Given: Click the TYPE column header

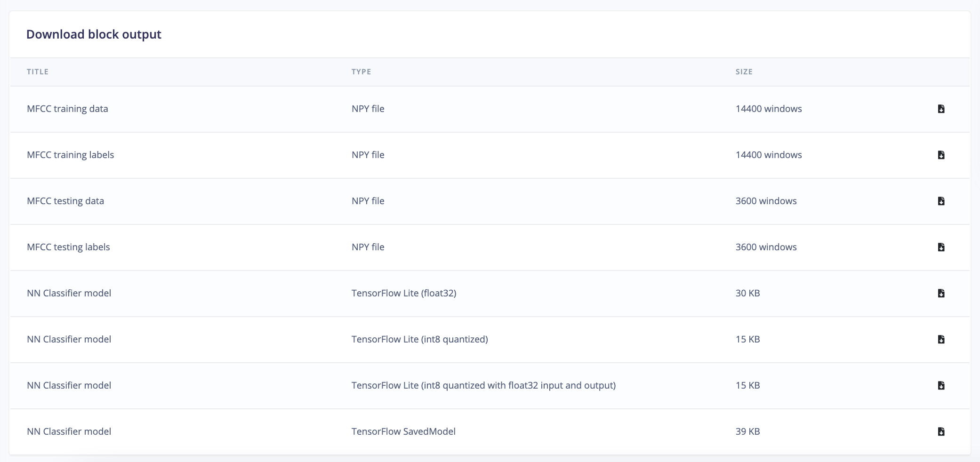Looking at the screenshot, I should coord(361,72).
